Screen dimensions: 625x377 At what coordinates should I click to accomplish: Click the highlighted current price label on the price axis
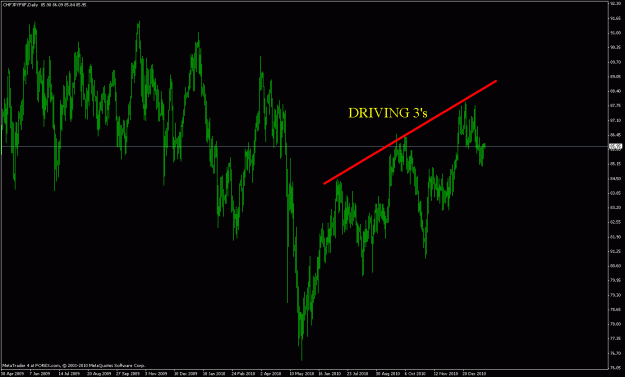click(x=615, y=147)
